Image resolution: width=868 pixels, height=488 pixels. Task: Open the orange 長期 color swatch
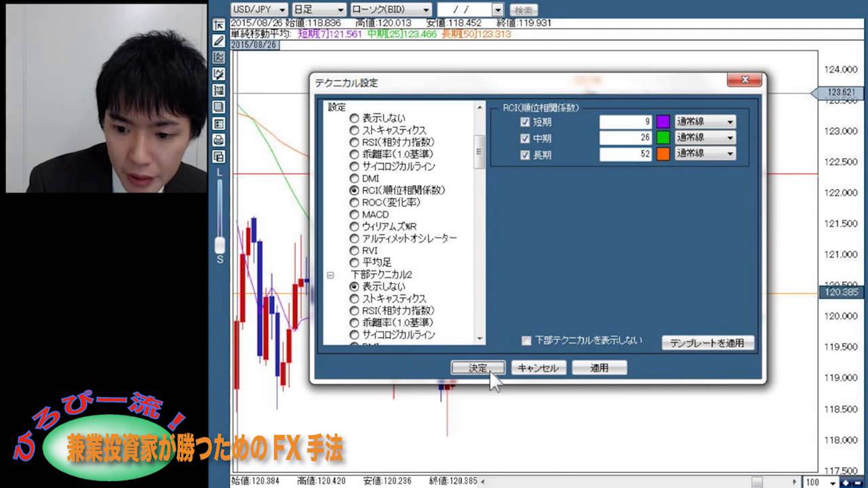click(663, 154)
